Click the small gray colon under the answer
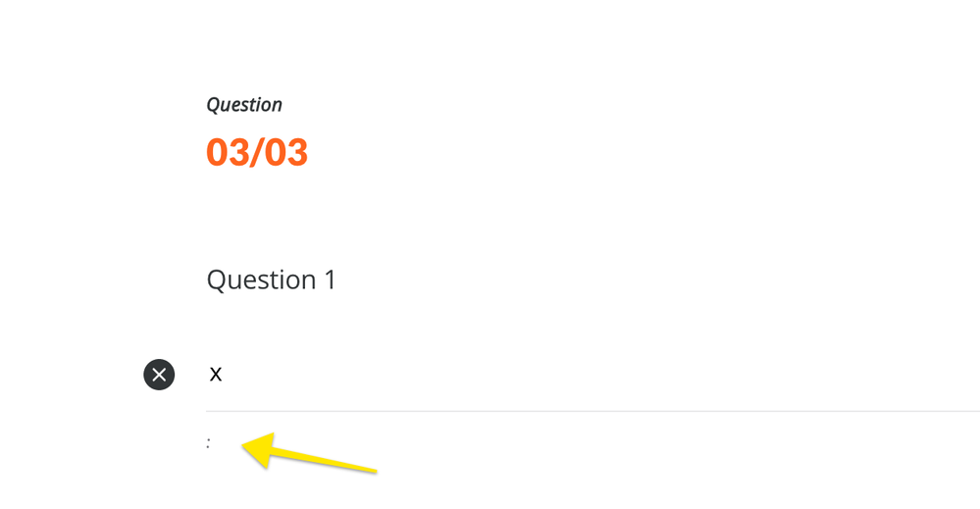This screenshot has height=509, width=980. 208,443
